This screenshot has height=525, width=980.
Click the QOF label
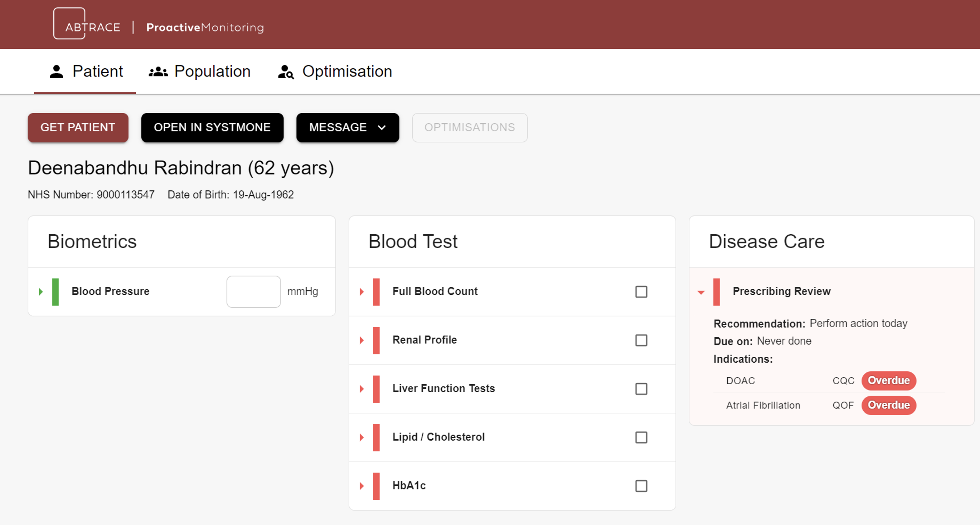(843, 405)
